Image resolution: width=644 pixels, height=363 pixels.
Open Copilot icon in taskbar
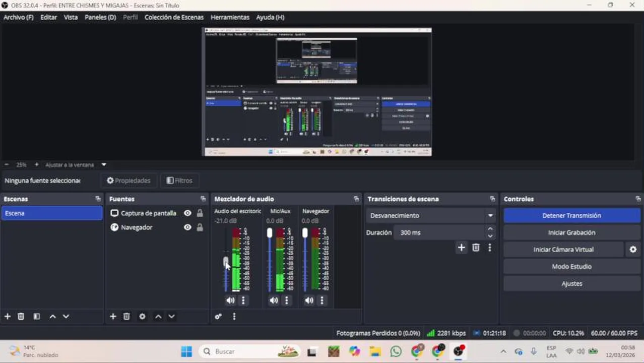click(354, 351)
